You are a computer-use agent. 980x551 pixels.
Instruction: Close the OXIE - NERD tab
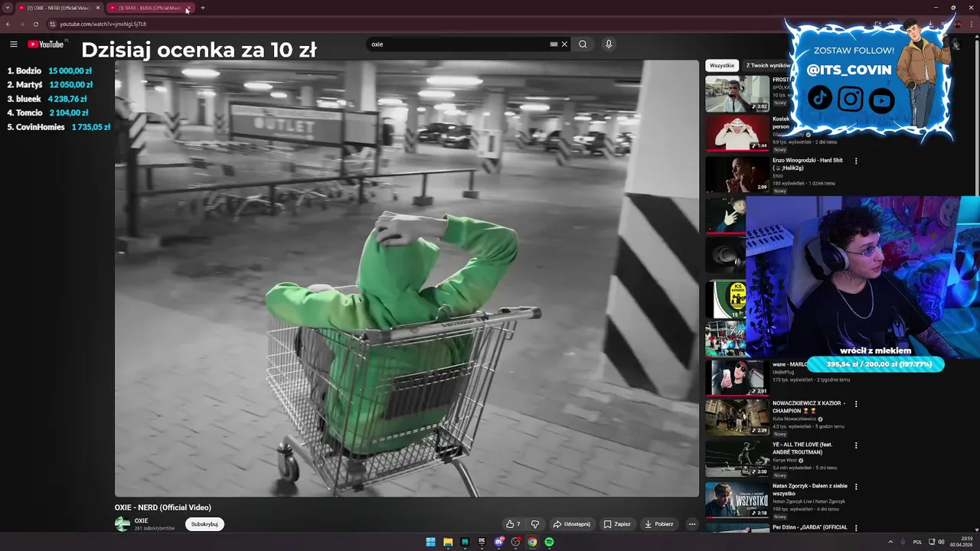tap(98, 8)
